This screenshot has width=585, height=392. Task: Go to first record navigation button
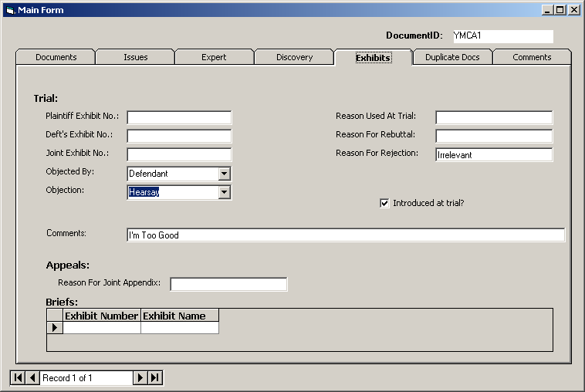pyautogui.click(x=18, y=377)
